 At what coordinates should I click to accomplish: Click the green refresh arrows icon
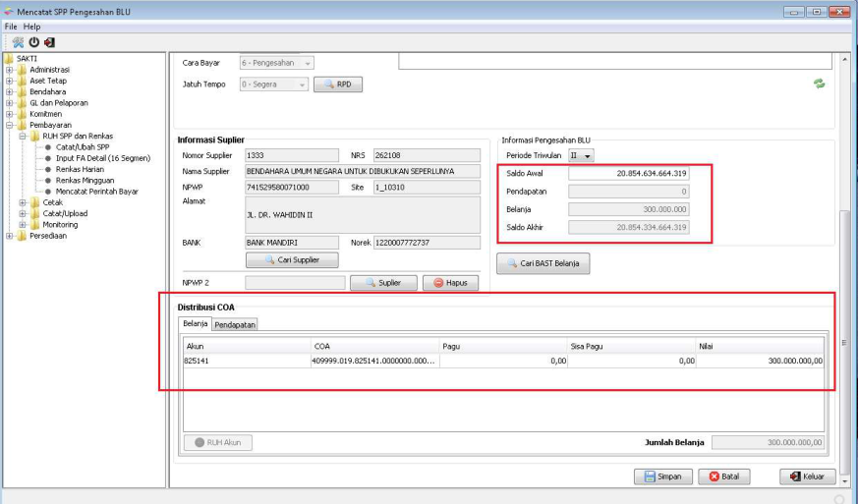819,84
